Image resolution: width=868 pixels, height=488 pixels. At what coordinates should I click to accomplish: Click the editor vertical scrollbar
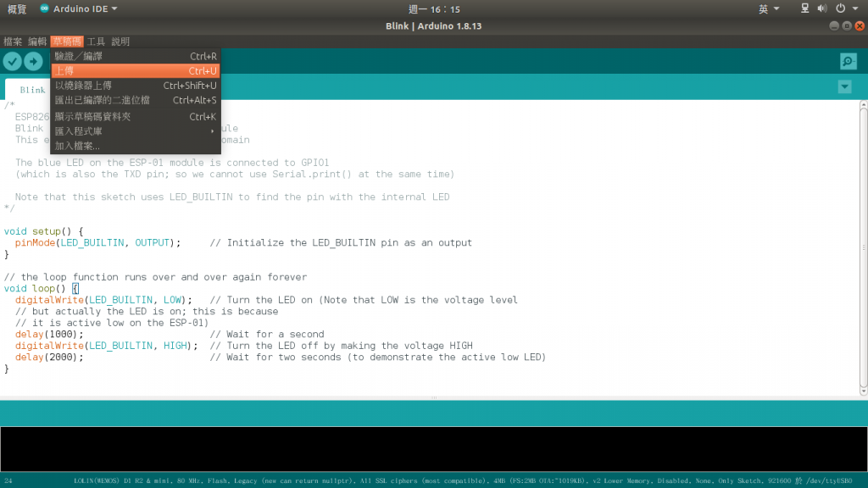click(863, 248)
